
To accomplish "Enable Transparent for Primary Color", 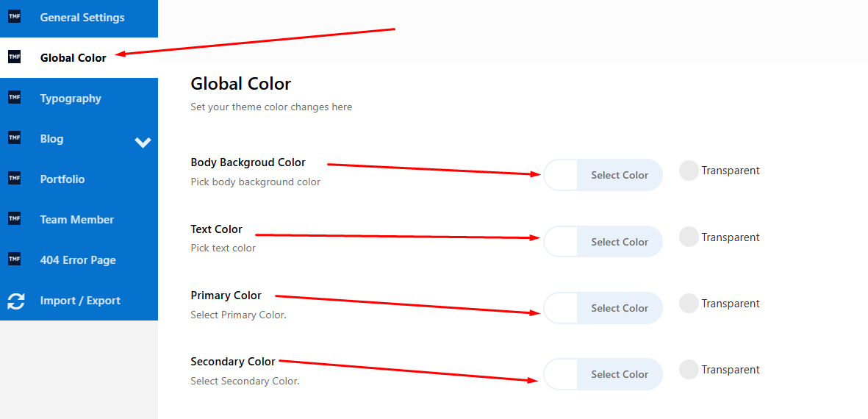I will (689, 303).
